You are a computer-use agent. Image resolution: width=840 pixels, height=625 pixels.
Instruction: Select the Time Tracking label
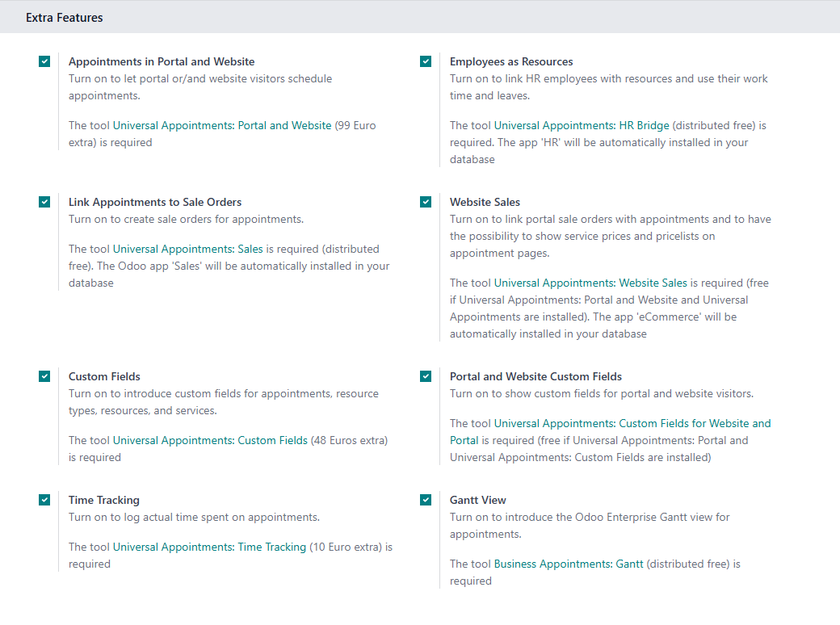104,500
